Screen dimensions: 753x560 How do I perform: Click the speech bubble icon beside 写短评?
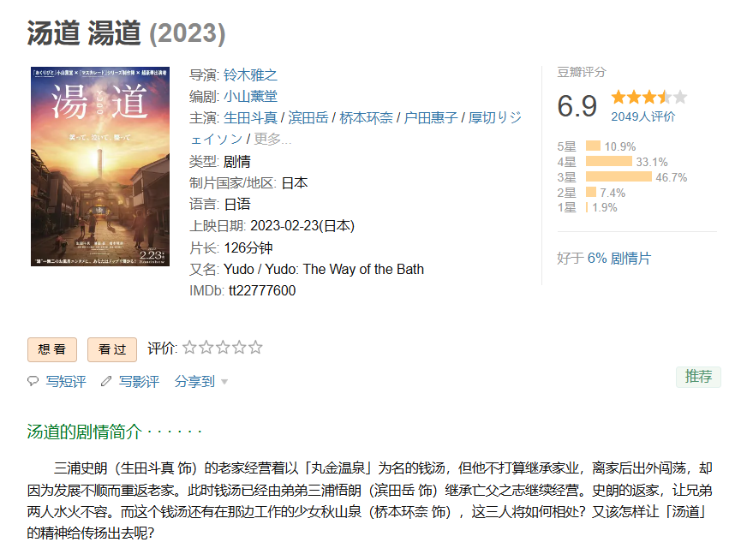click(33, 381)
